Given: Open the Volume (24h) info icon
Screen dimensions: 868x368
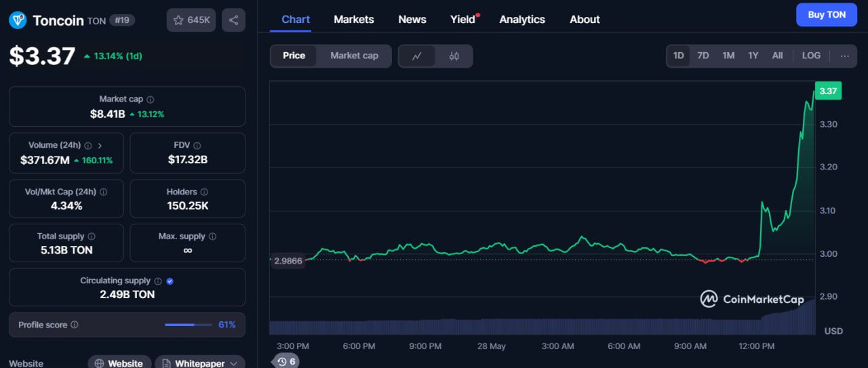Looking at the screenshot, I should tap(88, 145).
